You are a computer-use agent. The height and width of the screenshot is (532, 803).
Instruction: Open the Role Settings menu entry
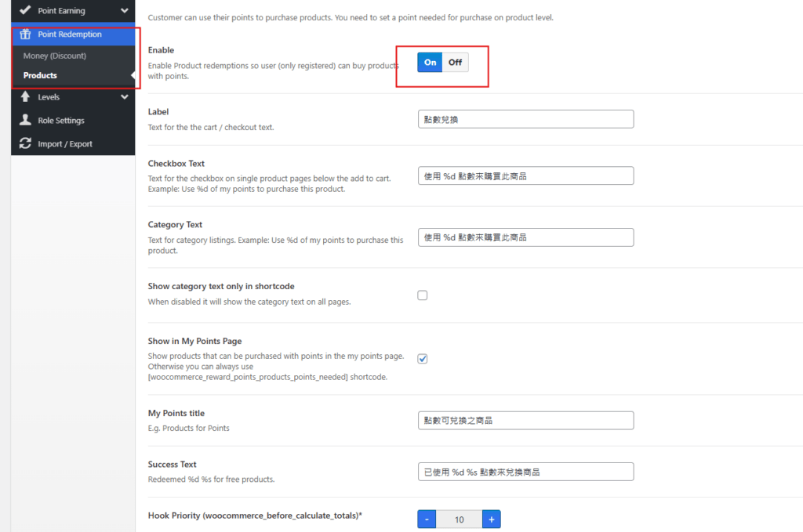60,121
